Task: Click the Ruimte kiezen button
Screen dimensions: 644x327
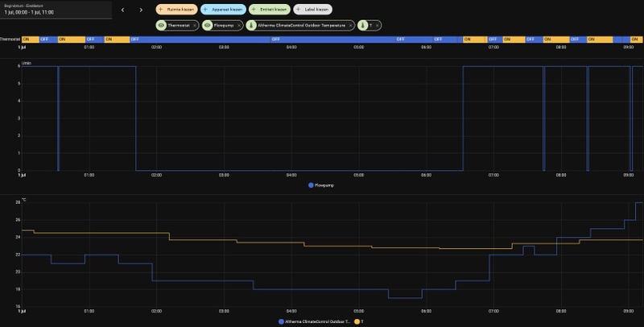Action: [x=176, y=10]
